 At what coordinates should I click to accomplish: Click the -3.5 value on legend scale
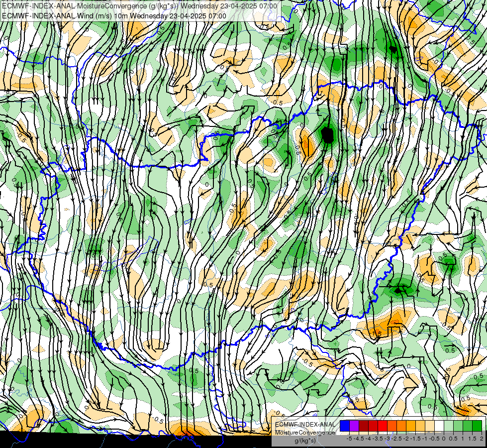tap(378, 439)
